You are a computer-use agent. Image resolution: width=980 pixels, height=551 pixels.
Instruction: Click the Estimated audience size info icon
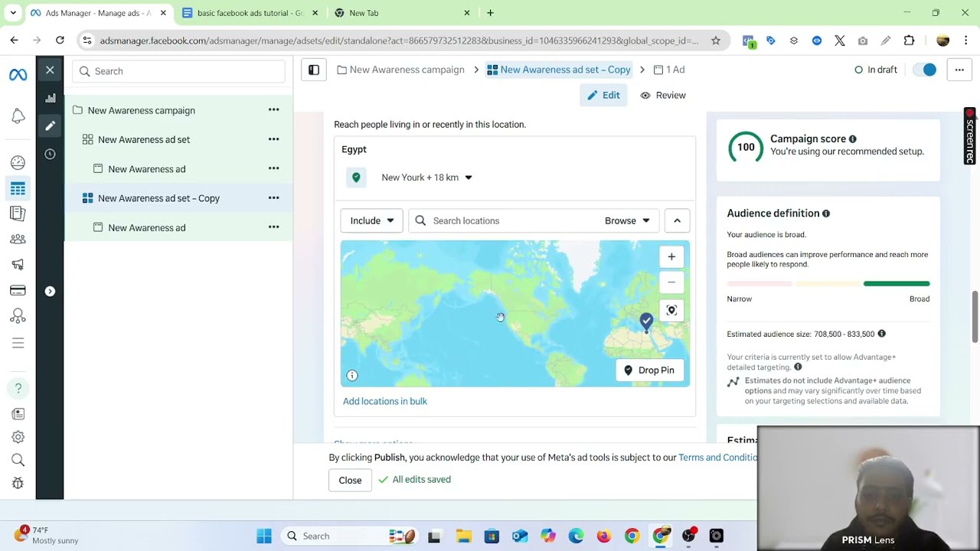pos(881,334)
